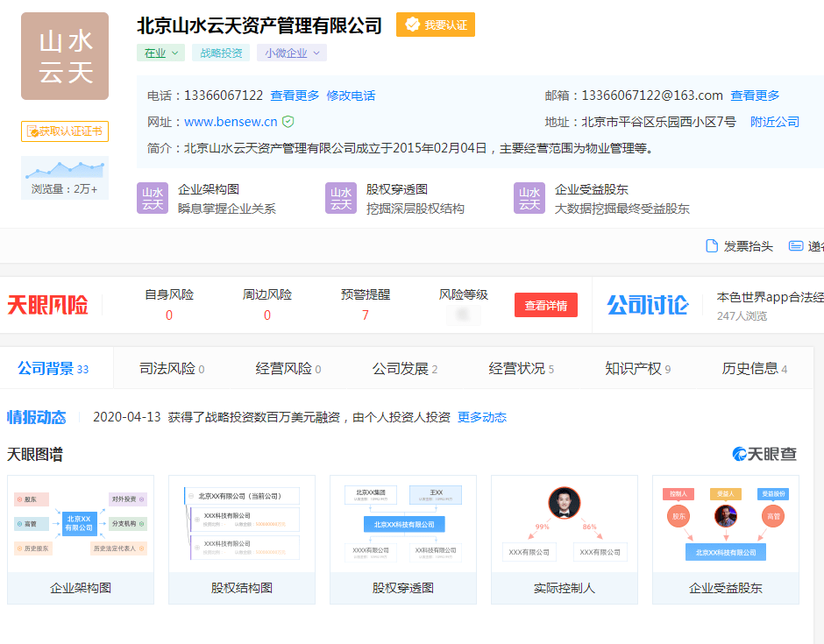Viewport: 824px width, 644px height.
Task: Switch to the 经营风险 tab
Action: tap(288, 368)
